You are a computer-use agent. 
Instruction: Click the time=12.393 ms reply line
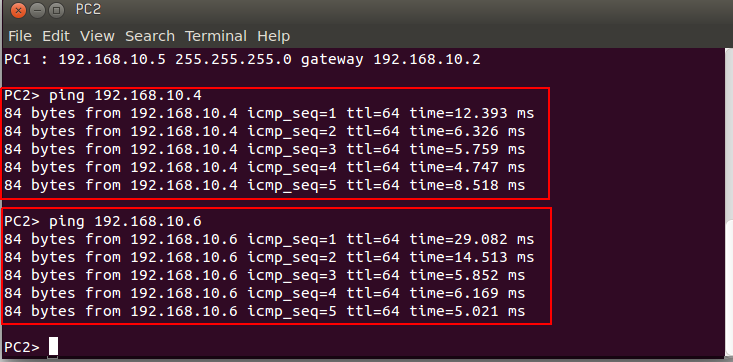(x=269, y=114)
